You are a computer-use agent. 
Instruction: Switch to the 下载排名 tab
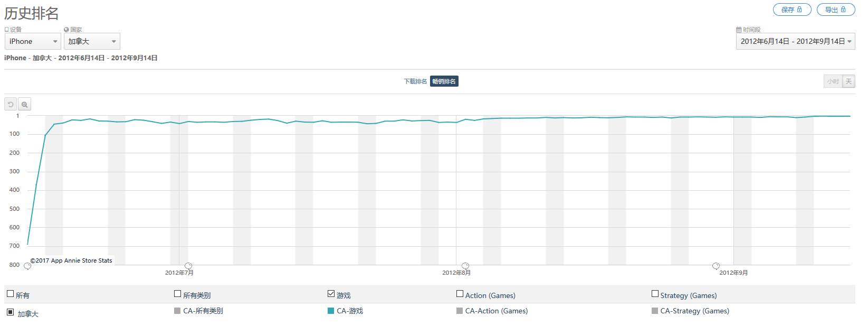415,81
